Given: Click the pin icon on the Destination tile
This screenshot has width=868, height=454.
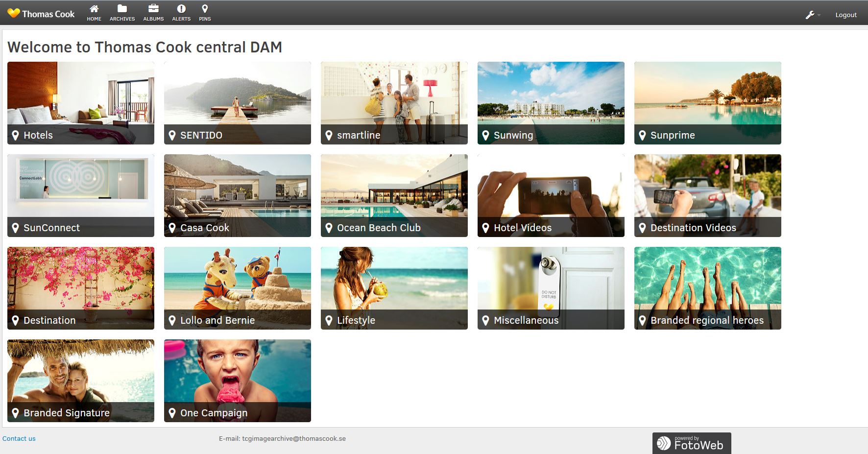Looking at the screenshot, I should coord(15,320).
